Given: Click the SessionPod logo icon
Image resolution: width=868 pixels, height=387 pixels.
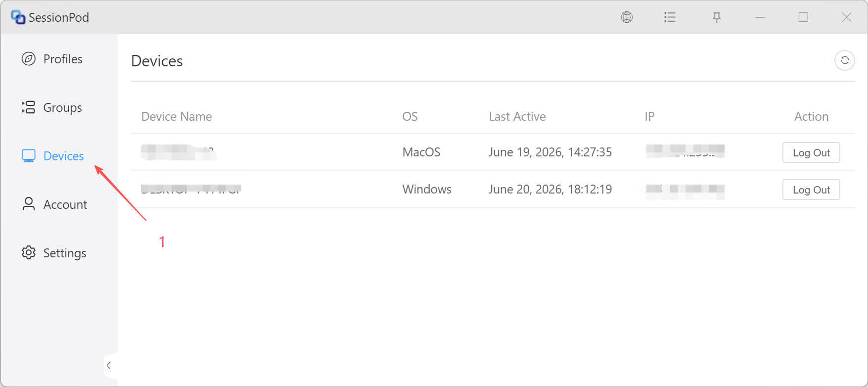Looking at the screenshot, I should click(18, 17).
